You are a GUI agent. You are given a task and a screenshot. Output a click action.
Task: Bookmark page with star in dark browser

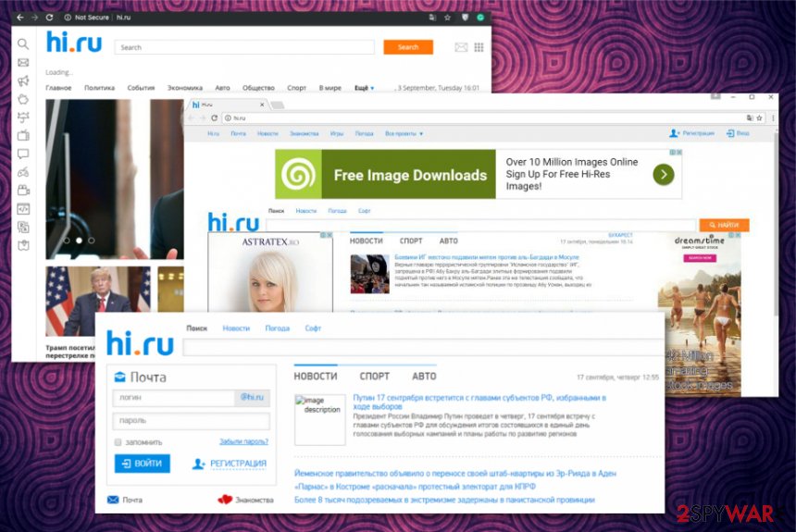pos(447,18)
